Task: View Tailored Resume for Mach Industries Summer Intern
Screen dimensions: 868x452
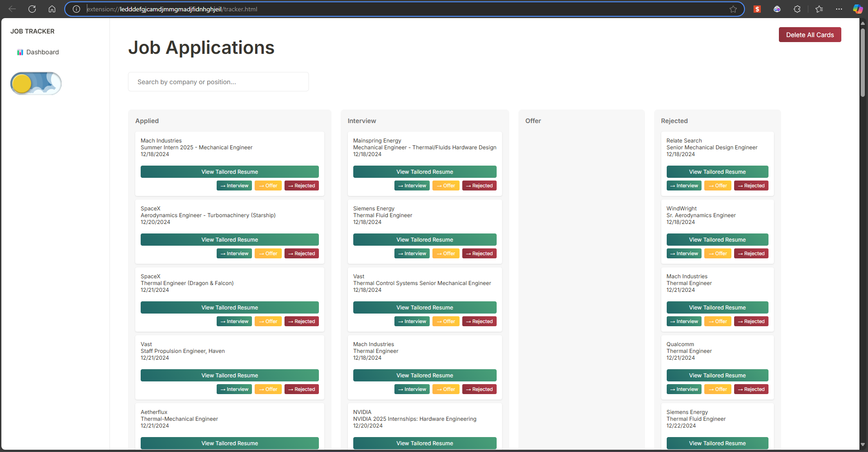Action: pos(230,172)
